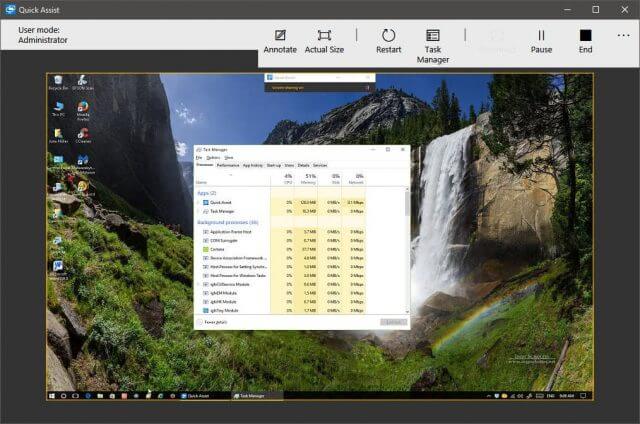Switch to the Users tab
Viewport: 640px width, 424px height.
click(x=289, y=165)
